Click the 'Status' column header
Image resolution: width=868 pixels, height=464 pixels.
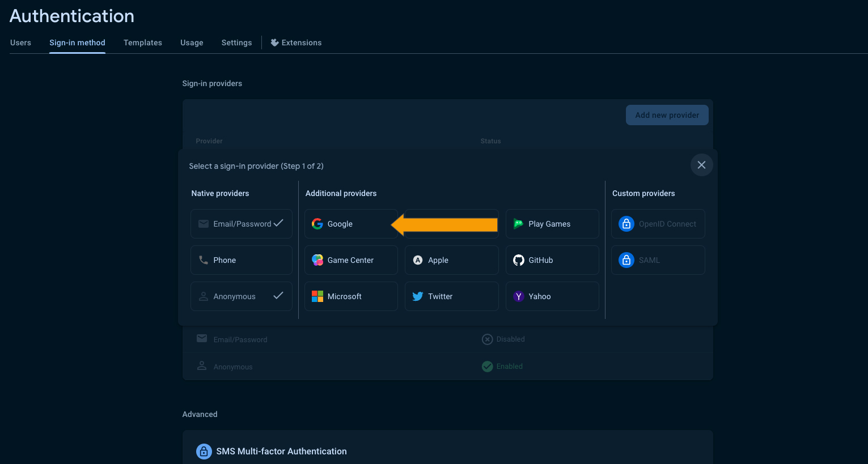[x=490, y=141]
